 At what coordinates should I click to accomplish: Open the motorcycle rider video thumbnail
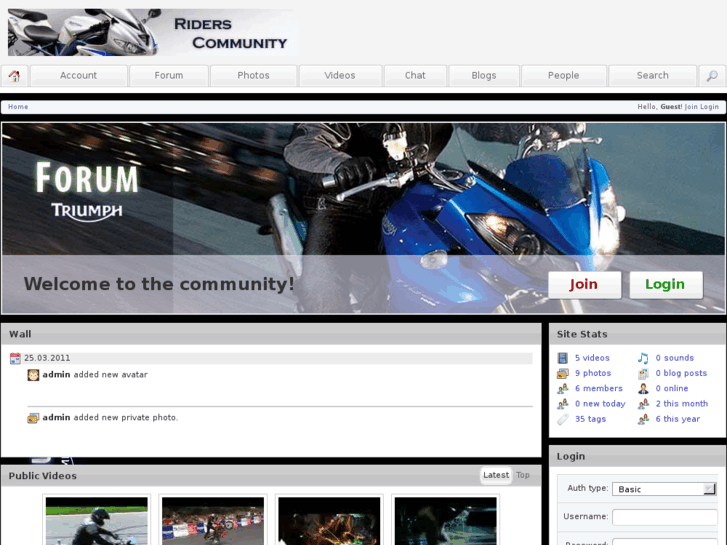96,521
